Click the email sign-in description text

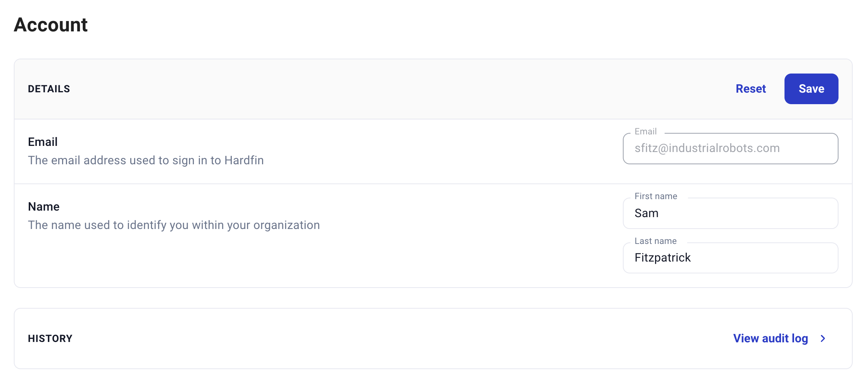[x=146, y=160]
